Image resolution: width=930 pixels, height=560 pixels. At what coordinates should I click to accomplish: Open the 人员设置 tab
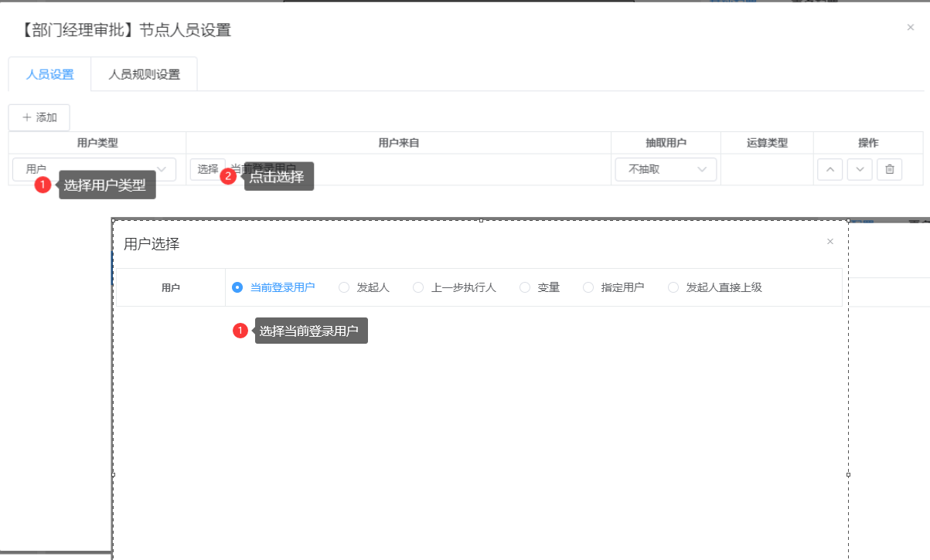[x=49, y=75]
